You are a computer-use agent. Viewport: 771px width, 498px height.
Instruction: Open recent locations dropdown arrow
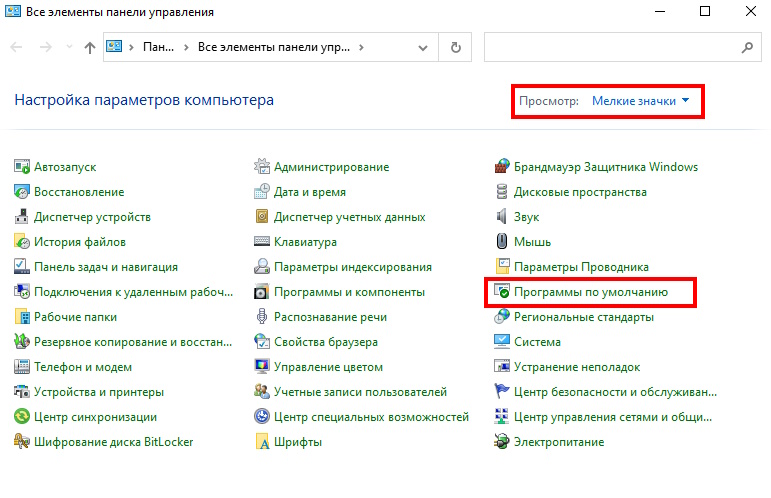point(69,47)
